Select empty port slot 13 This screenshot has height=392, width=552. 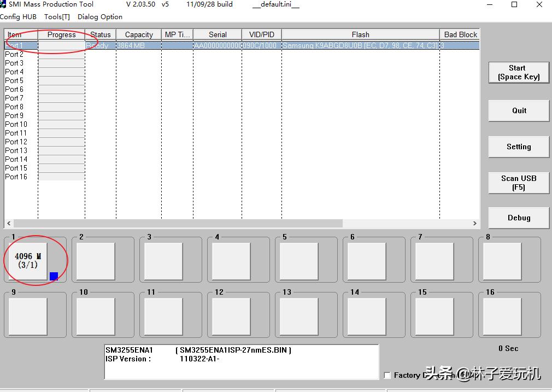[299, 316]
